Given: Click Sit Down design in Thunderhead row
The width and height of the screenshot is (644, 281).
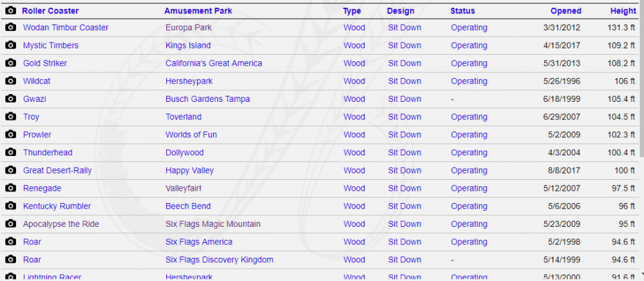Looking at the screenshot, I should coord(404,152).
